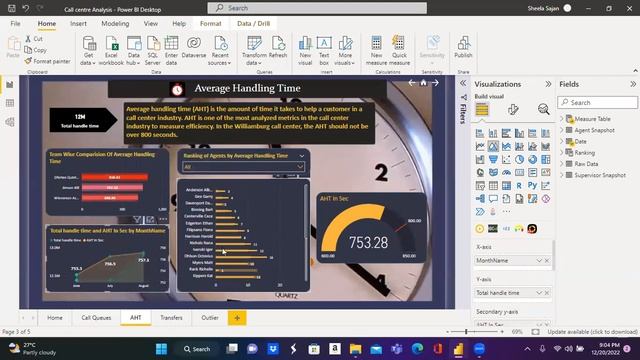Open Get more visuals ellipsis
640x360 pixels.
(506, 211)
